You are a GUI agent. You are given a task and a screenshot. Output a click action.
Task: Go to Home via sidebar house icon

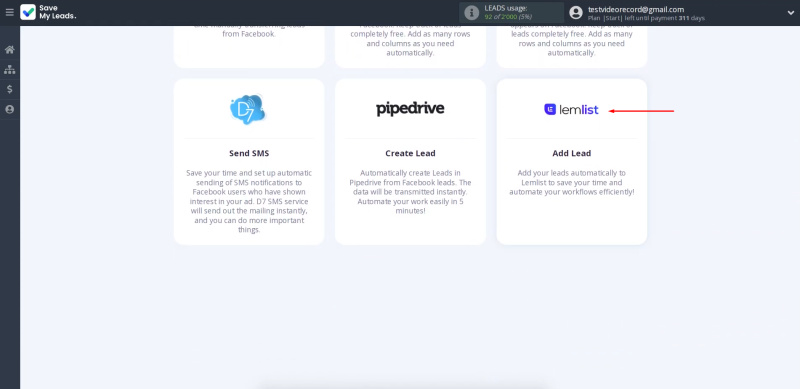point(10,50)
